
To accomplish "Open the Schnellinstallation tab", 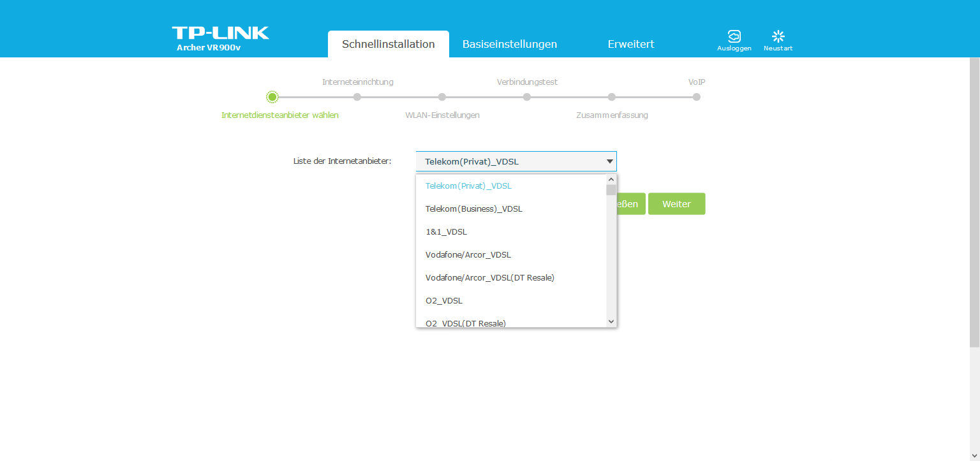I will point(389,44).
